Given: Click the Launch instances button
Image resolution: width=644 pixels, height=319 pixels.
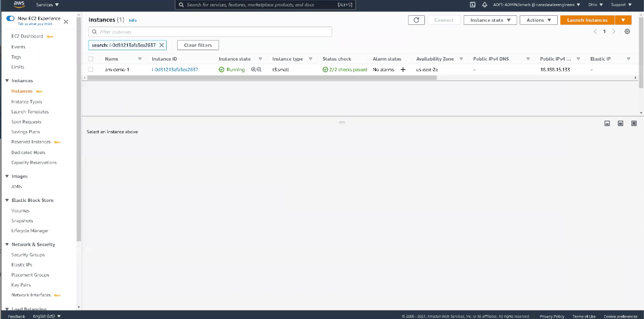Looking at the screenshot, I should tap(587, 20).
